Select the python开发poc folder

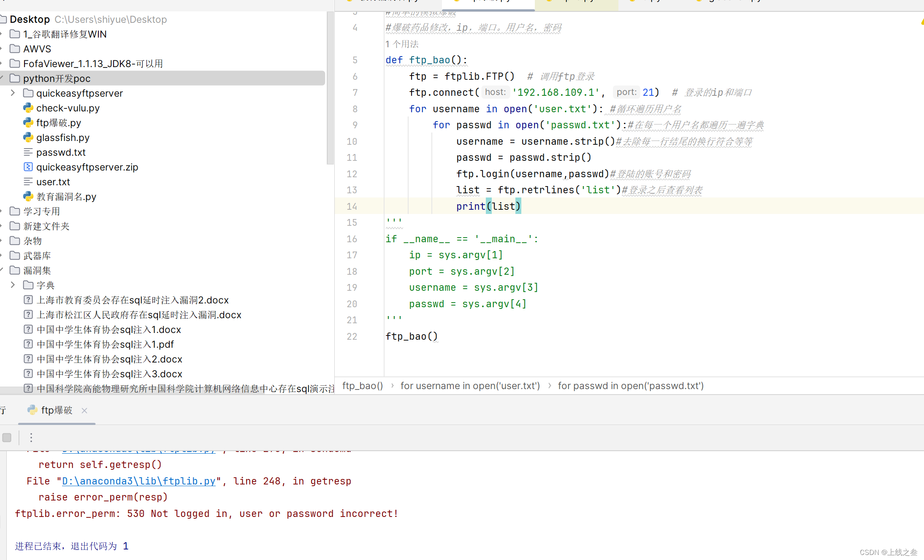pyautogui.click(x=57, y=78)
